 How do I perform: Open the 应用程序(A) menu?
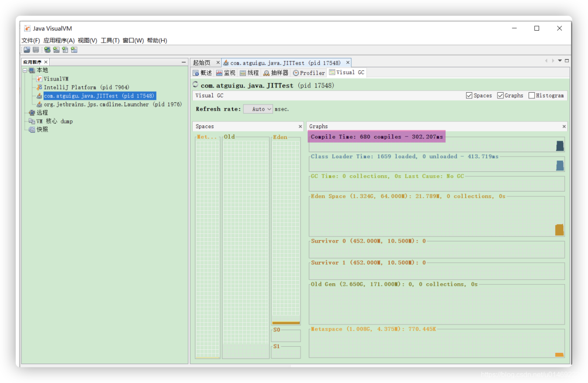(59, 41)
